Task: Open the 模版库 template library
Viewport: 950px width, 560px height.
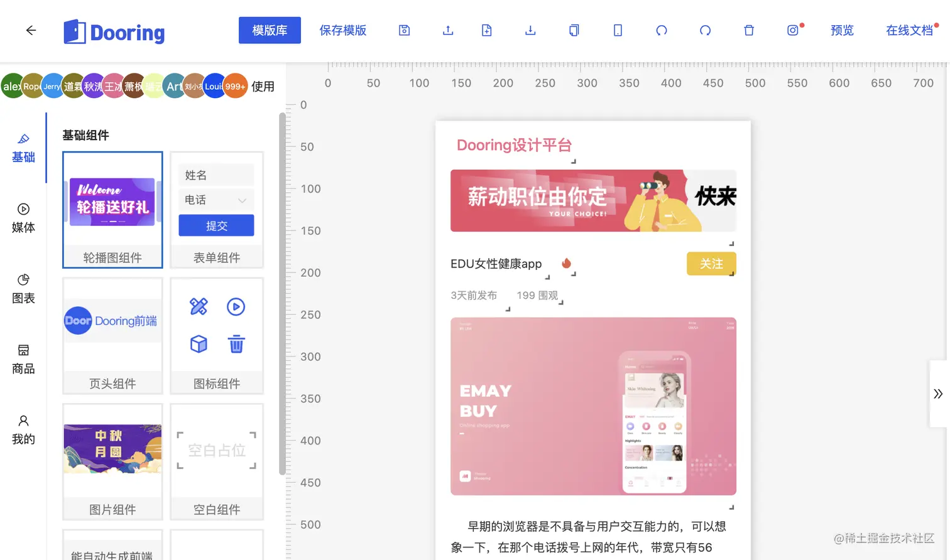Action: [x=270, y=30]
